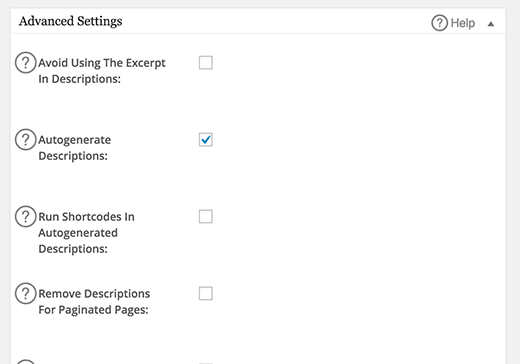Show help tooltip for Run Shortcodes setting
This screenshot has width=520, height=364.
point(25,217)
